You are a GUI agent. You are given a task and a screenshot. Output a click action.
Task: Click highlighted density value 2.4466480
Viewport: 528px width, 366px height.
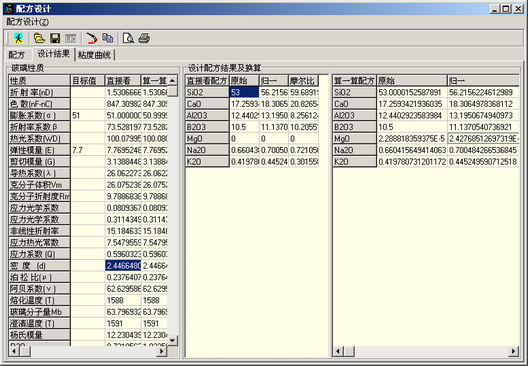[x=123, y=266]
